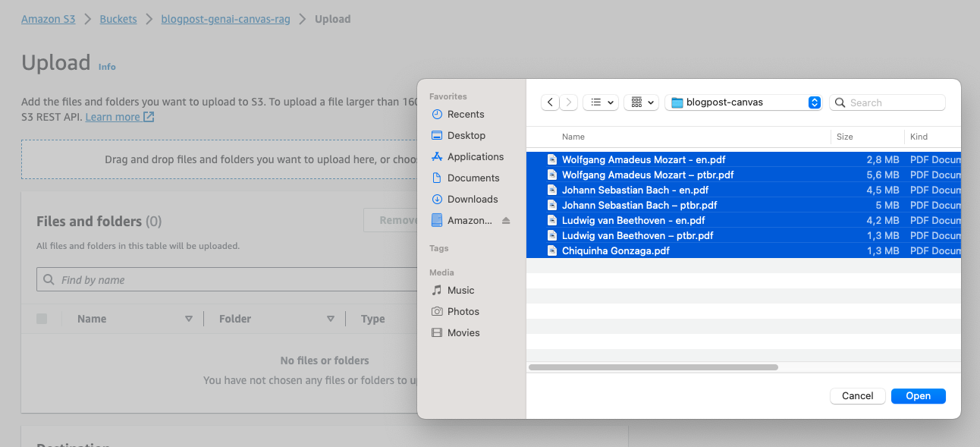Select Ludwig van Beethoven - en.pdf

coord(743,220)
